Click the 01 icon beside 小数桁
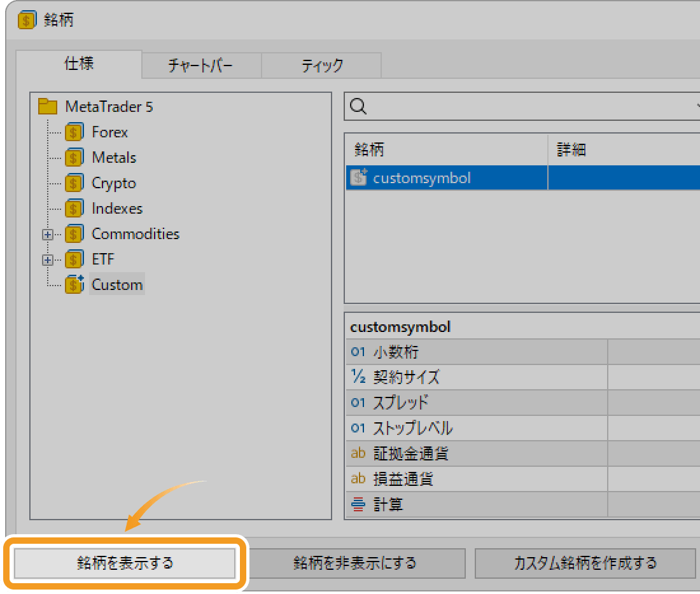The height and width of the screenshot is (594, 700). (358, 352)
